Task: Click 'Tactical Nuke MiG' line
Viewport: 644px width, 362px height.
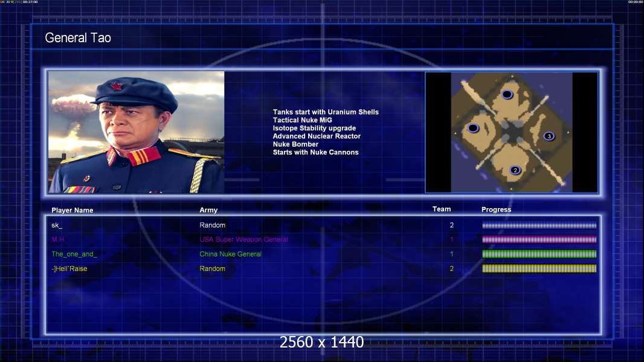Action: (302, 120)
